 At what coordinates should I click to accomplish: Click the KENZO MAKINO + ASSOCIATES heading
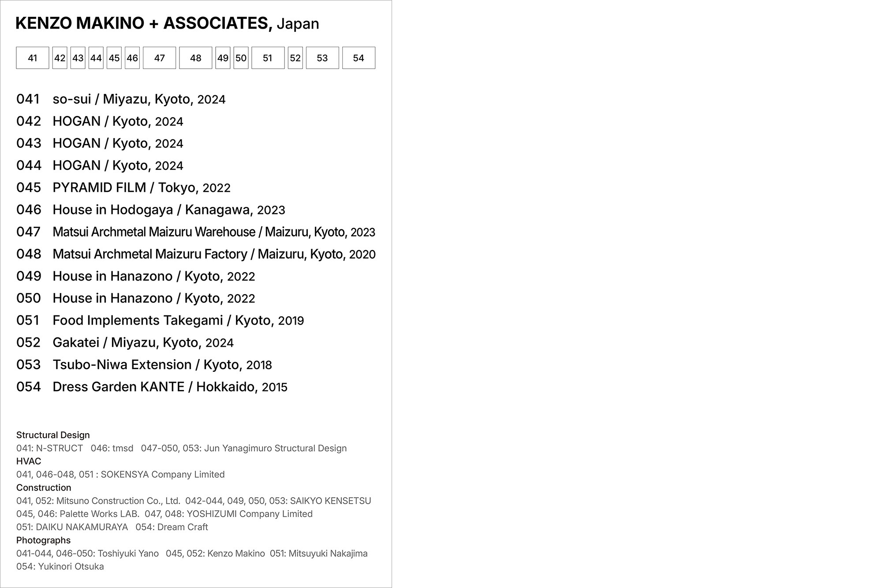point(144,23)
